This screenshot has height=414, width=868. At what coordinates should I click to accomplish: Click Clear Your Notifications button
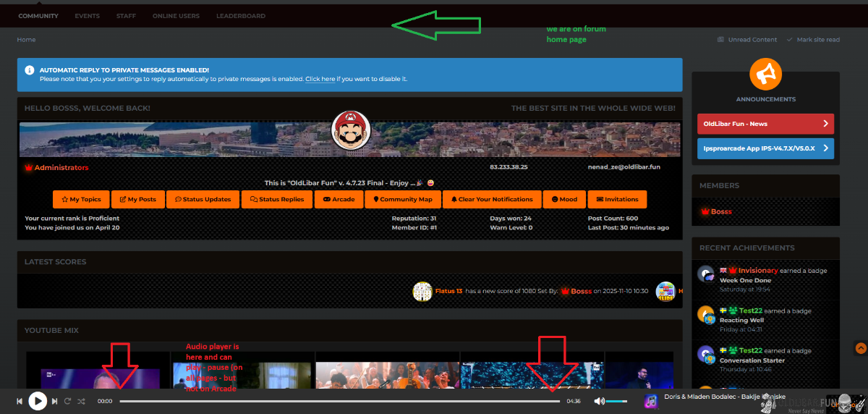click(492, 199)
